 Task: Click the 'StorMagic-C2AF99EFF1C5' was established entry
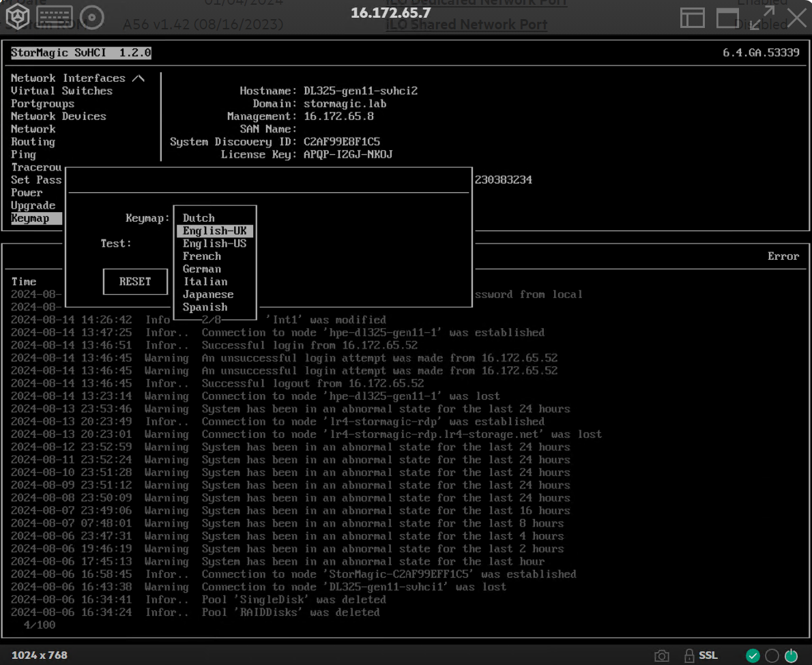point(389,574)
